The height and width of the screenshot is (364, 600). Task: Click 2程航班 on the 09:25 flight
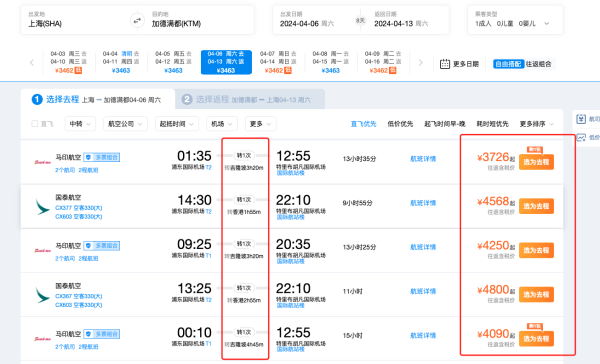tap(88, 258)
